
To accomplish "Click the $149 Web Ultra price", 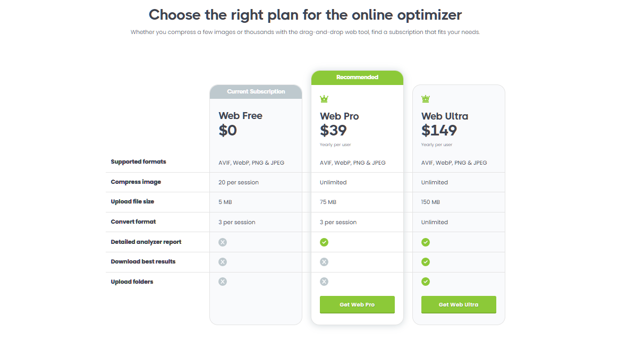I will pyautogui.click(x=439, y=130).
